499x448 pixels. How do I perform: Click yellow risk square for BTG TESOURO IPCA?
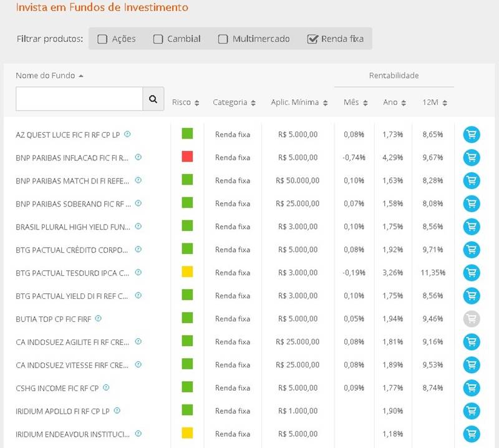point(187,272)
